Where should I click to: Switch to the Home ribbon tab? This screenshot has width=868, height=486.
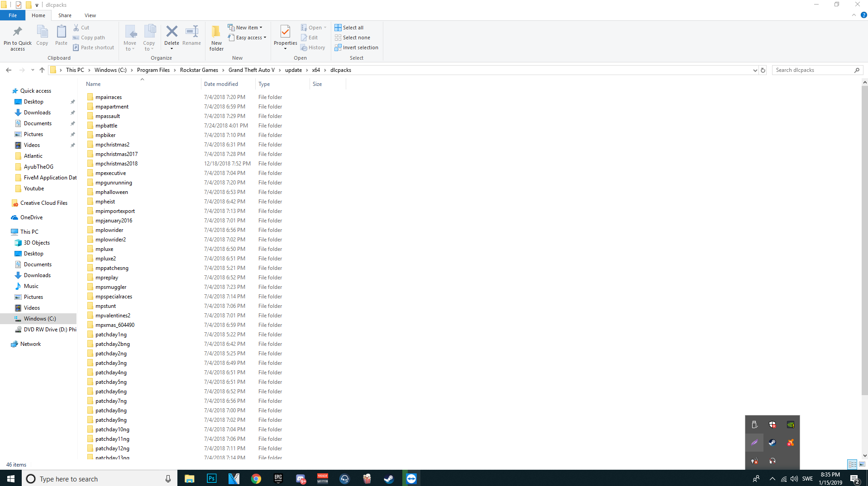(x=38, y=15)
